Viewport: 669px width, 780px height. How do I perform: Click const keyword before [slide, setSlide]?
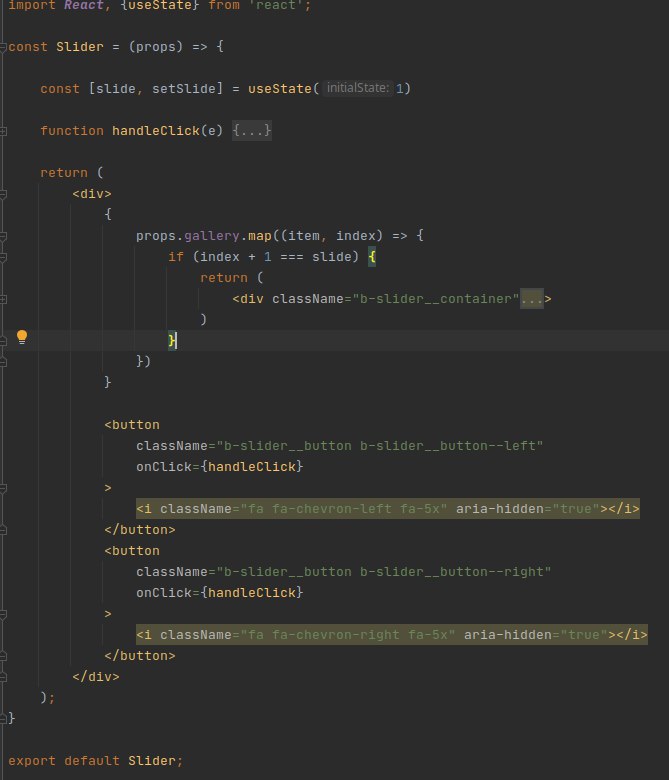[x=60, y=89]
